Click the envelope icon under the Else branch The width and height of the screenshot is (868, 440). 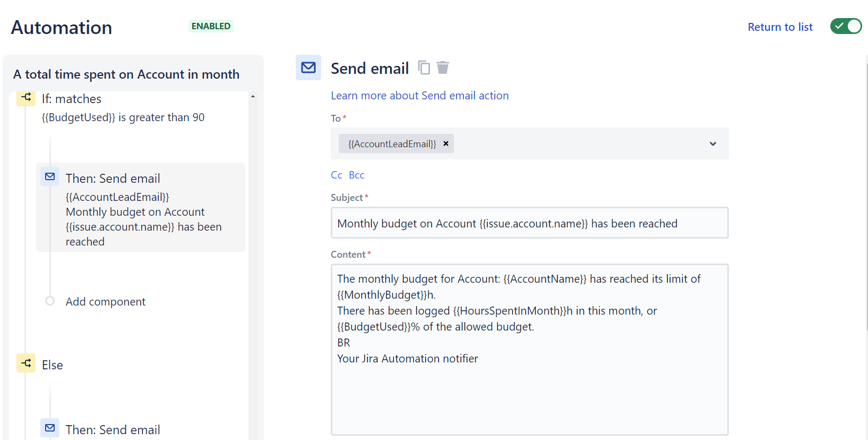click(50, 428)
